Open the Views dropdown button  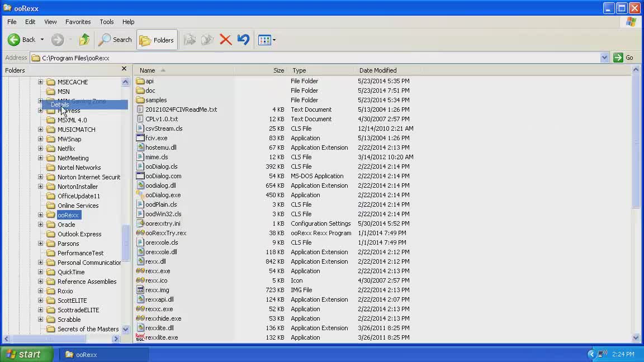coord(267,40)
